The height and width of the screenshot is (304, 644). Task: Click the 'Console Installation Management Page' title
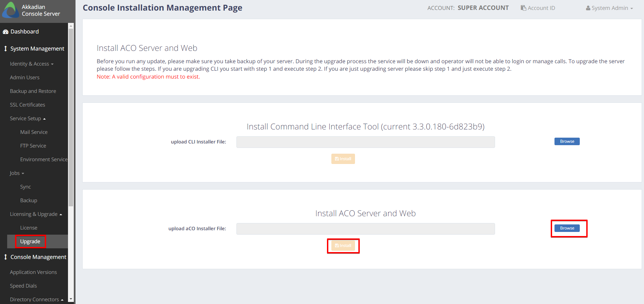(163, 8)
